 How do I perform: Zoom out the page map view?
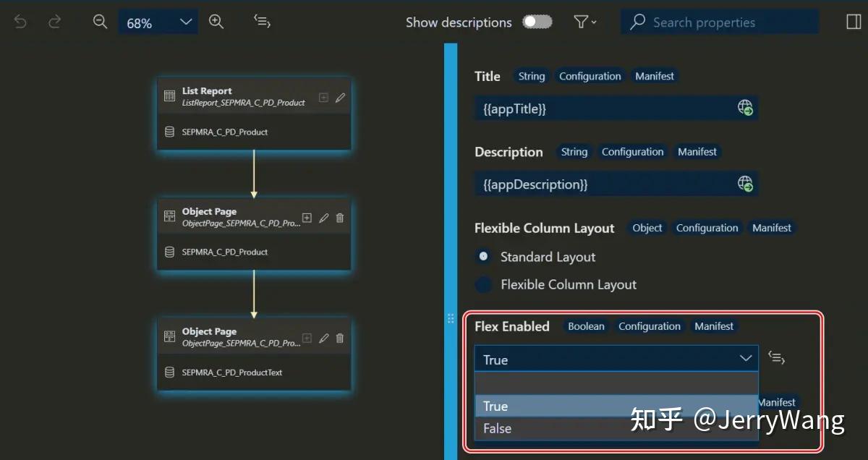click(100, 22)
